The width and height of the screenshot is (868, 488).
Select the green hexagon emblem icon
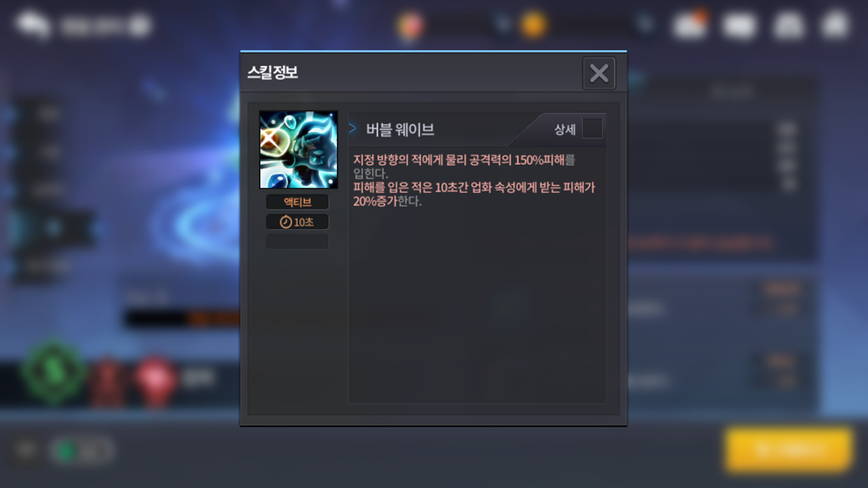click(53, 373)
